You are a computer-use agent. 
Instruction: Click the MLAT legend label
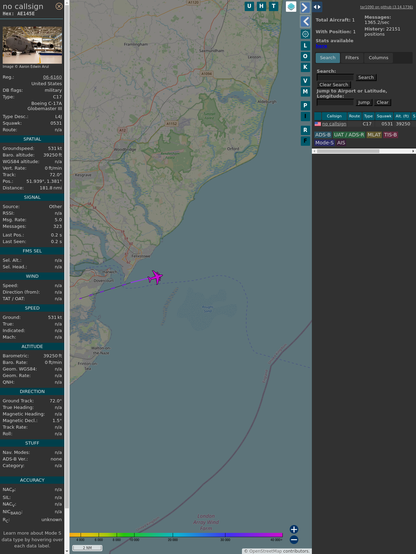(374, 135)
